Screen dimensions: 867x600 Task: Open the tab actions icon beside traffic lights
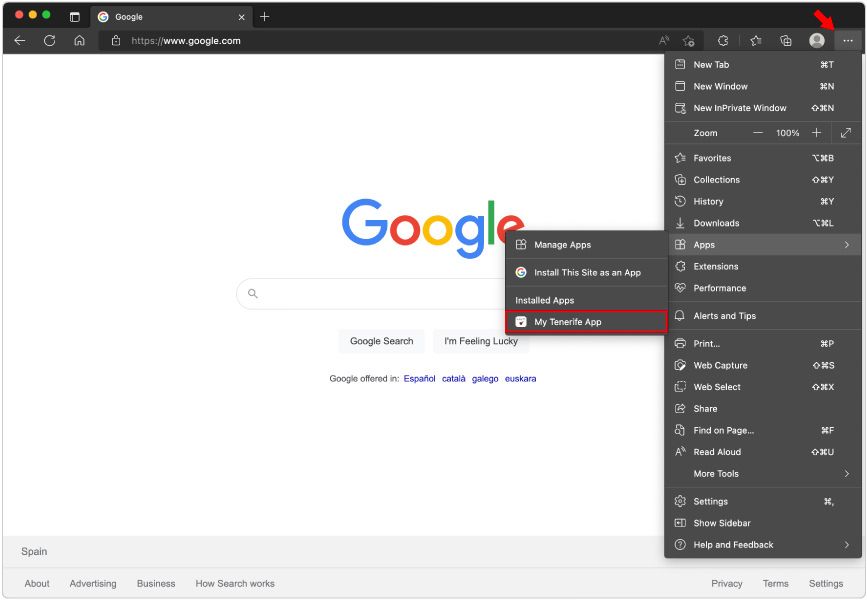point(73,16)
